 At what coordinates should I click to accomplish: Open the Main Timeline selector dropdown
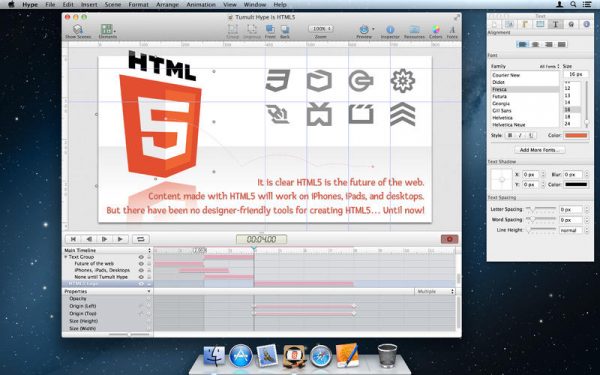coord(150,250)
